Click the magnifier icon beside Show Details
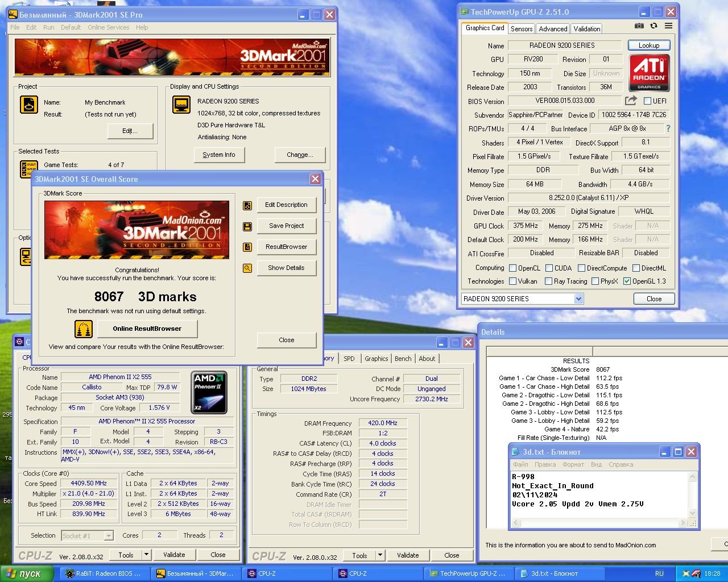728x582 pixels. 247,268
